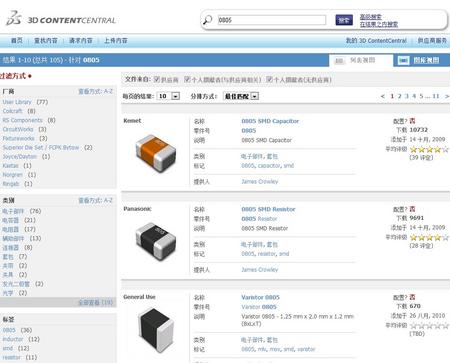
Task: Toggle the first file source checkbox
Action: [157, 79]
